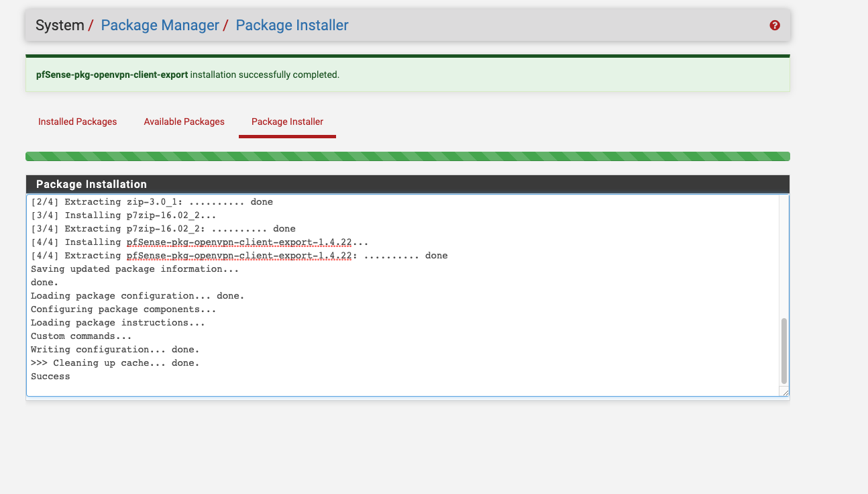Select the Package Installer tab
The image size is (868, 494).
click(287, 121)
